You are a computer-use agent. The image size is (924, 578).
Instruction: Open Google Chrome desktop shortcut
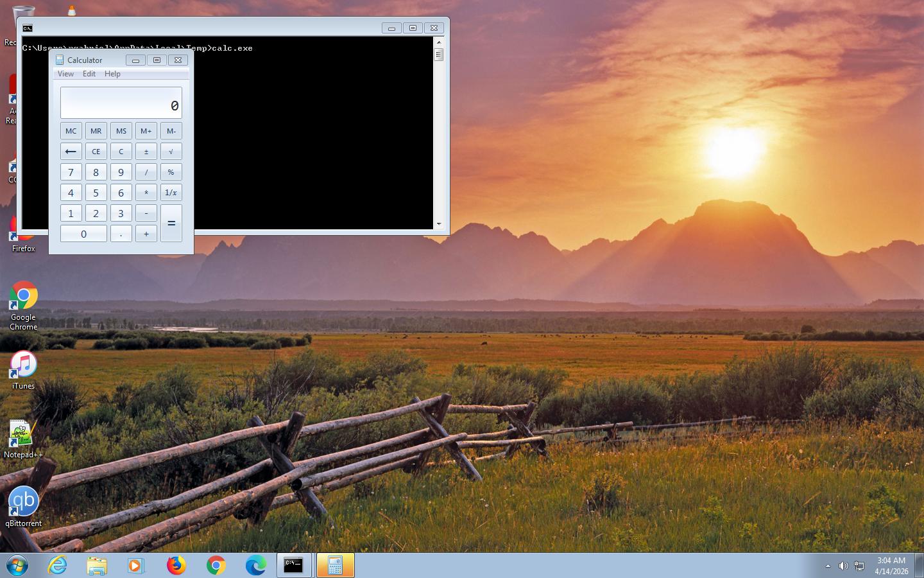pos(23,303)
